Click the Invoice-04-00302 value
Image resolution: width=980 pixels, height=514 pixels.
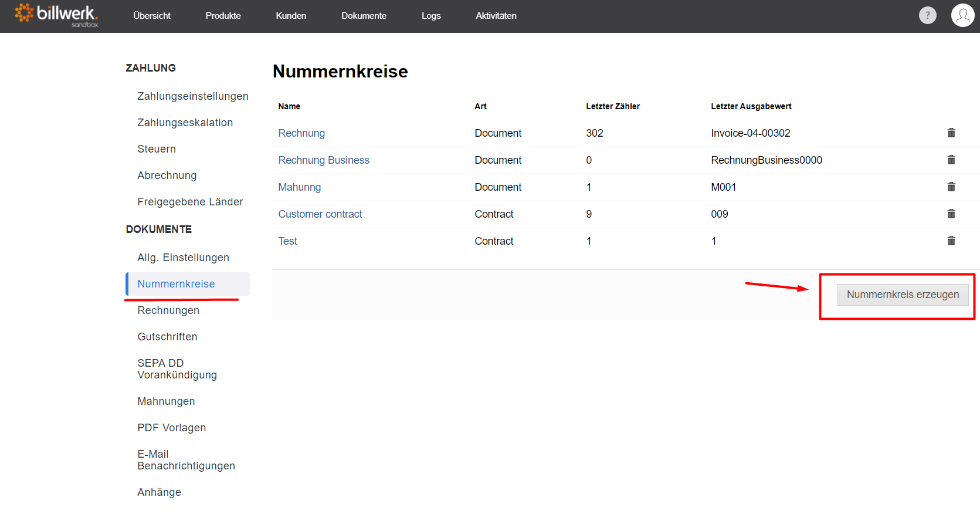751,133
